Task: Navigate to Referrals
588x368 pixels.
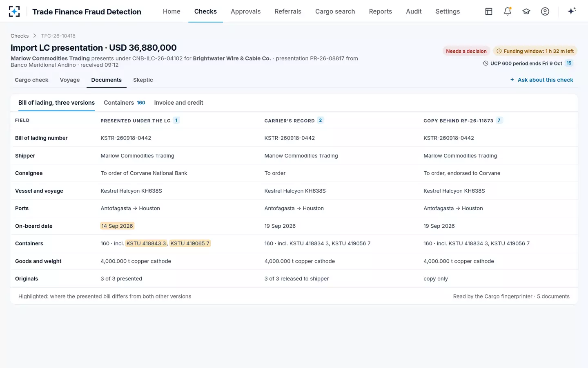Action: (288, 11)
